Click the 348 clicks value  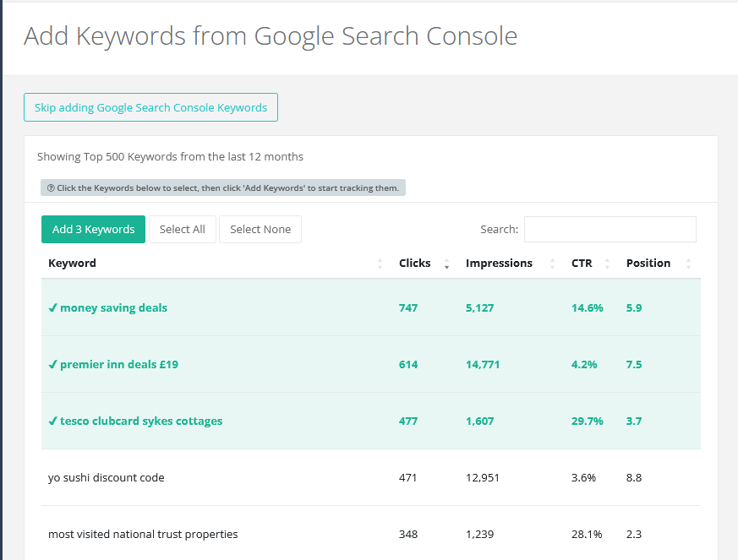tap(408, 534)
